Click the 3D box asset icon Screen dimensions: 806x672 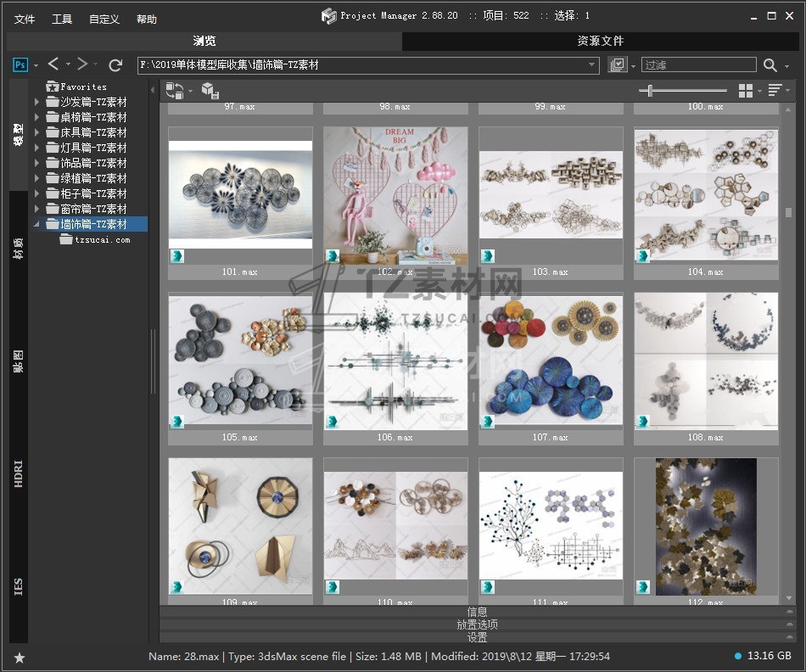(210, 90)
